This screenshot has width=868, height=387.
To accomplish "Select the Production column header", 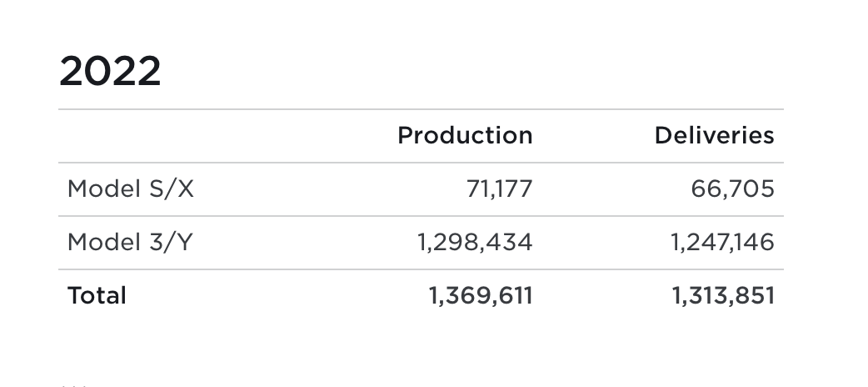I will click(465, 135).
